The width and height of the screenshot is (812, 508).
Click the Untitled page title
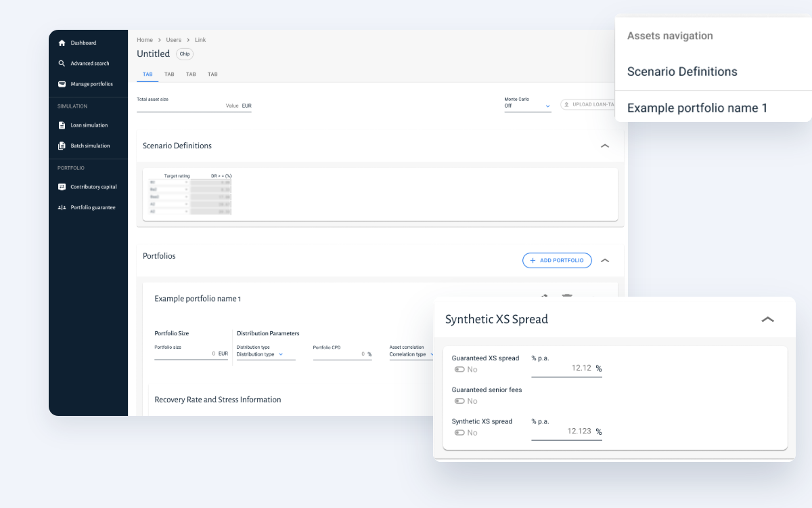pos(154,54)
